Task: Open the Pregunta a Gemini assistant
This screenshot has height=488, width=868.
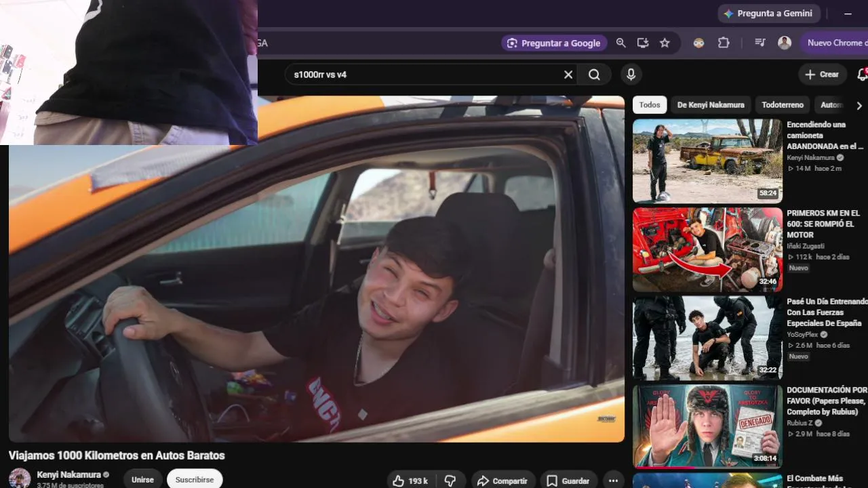Action: pos(769,14)
